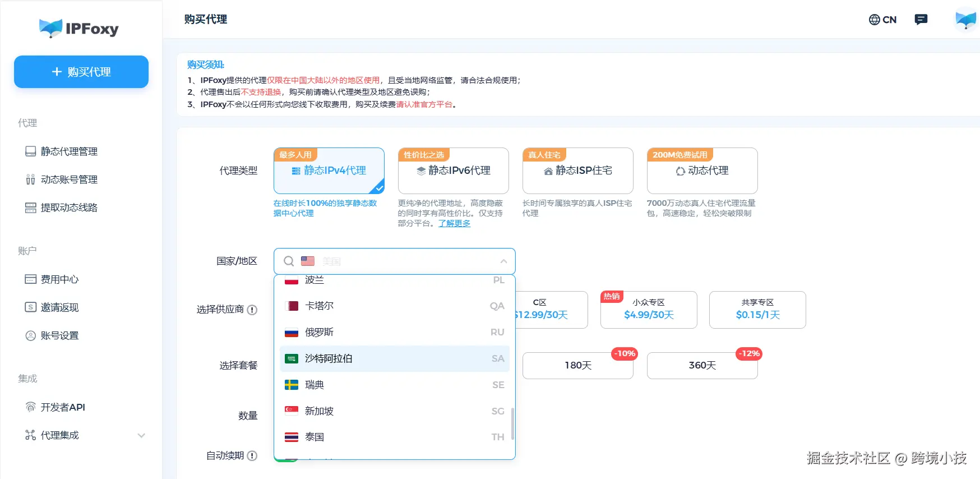
Task: Click the country search input field
Action: 395,261
